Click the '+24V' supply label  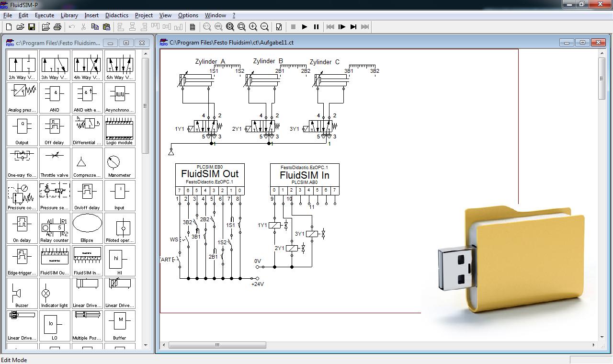click(258, 284)
